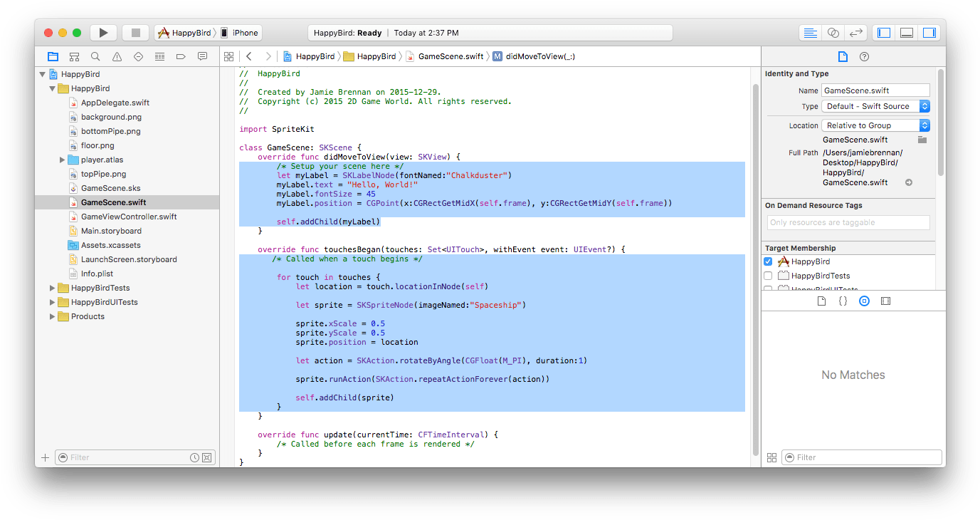The height and width of the screenshot is (520, 980).
Task: Open the Find navigator search icon
Action: coord(95,57)
